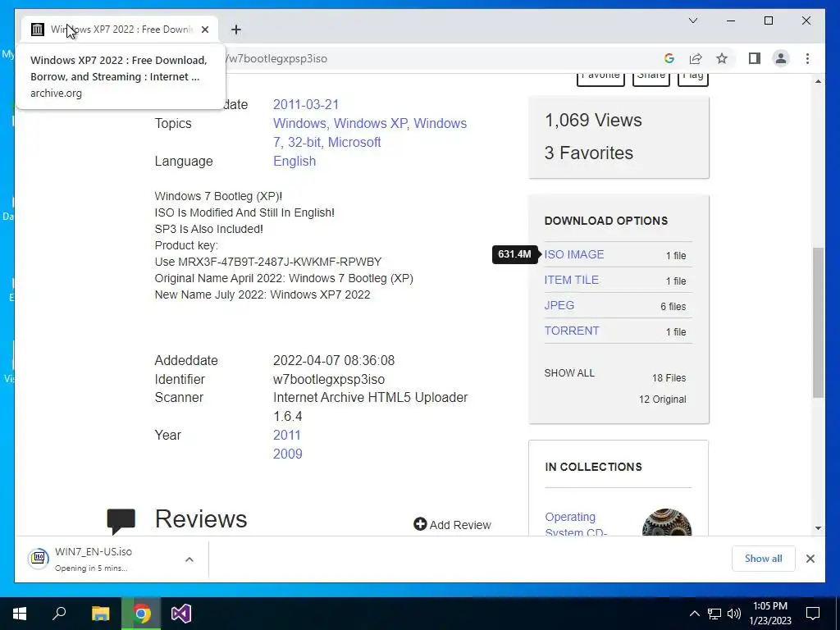Open the 2011-03-21 date link
This screenshot has height=630, width=840.
[306, 104]
